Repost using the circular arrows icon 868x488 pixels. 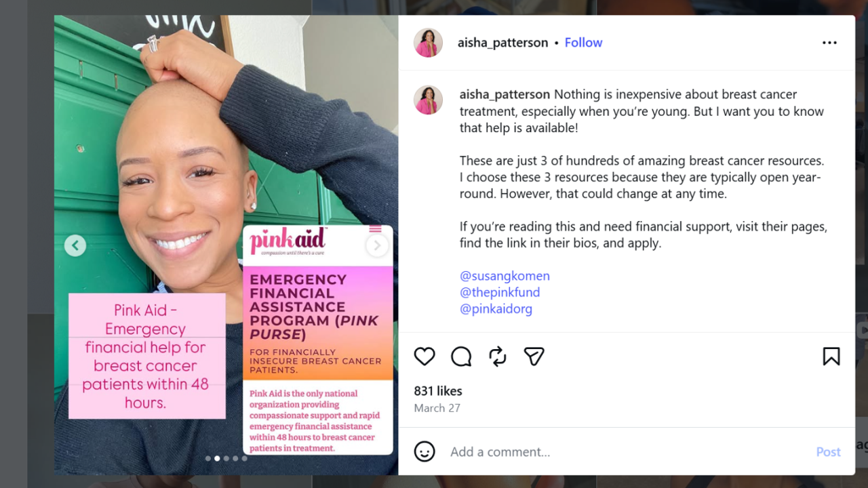click(498, 357)
